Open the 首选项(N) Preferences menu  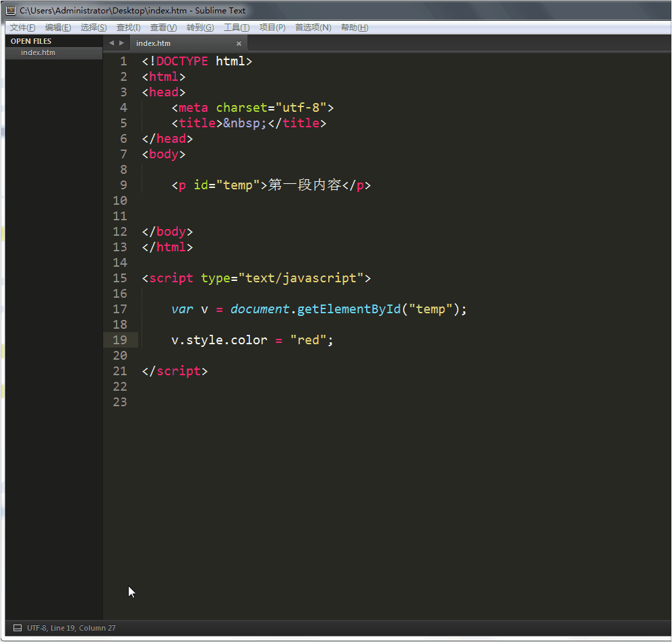313,28
